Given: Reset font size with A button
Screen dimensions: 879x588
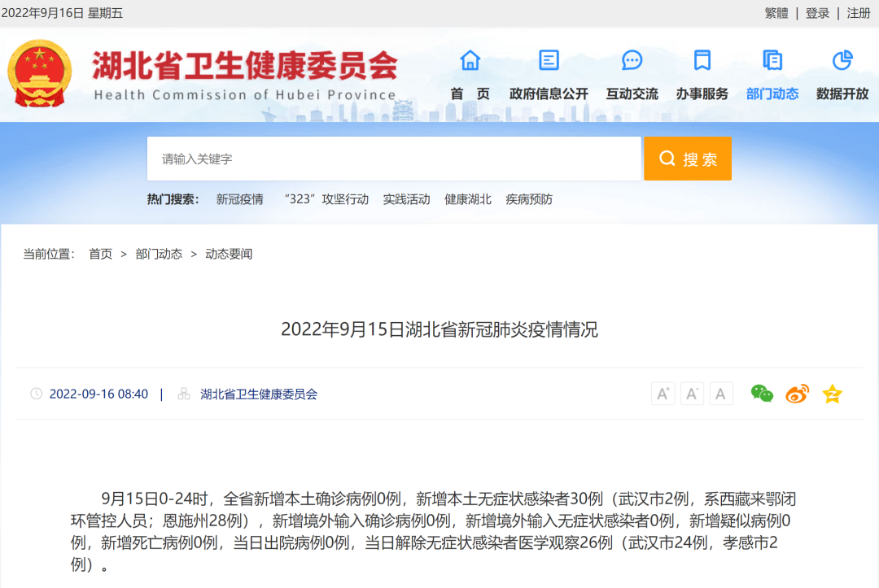Looking at the screenshot, I should click(721, 394).
